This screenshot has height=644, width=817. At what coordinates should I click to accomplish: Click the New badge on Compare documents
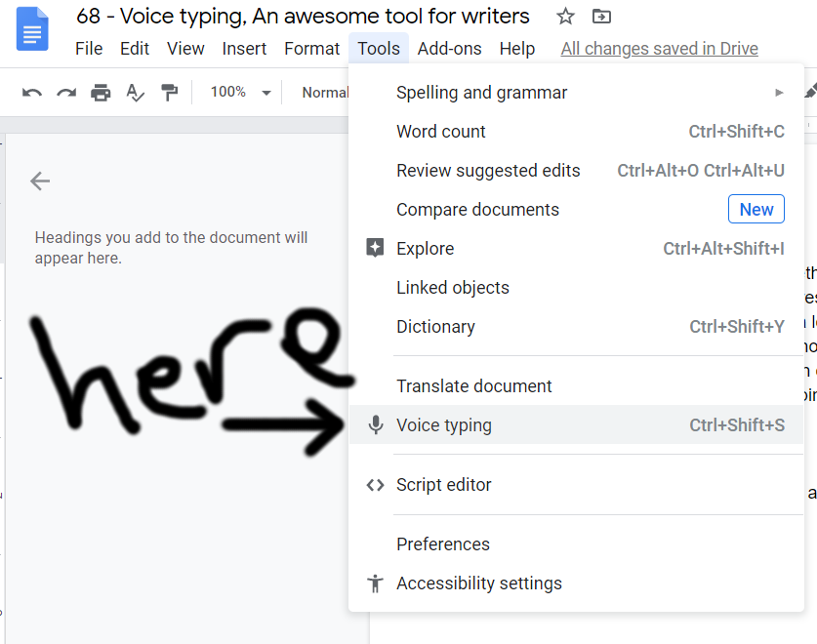coord(756,209)
